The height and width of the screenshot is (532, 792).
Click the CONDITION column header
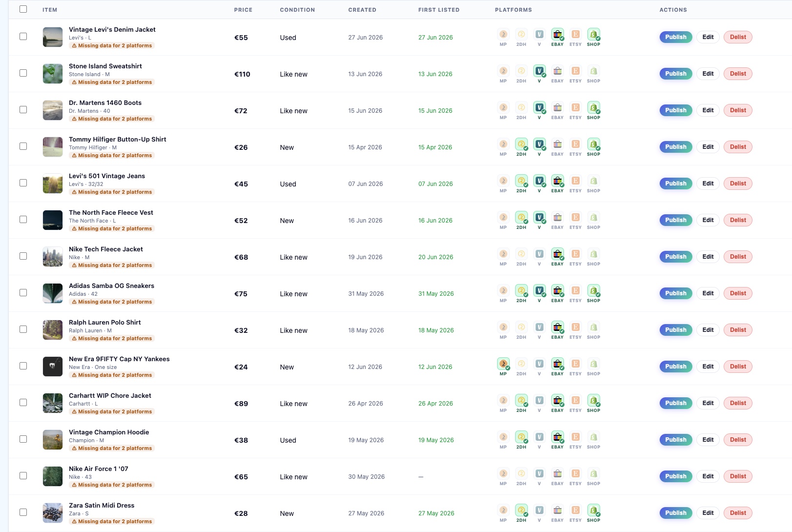point(297,10)
